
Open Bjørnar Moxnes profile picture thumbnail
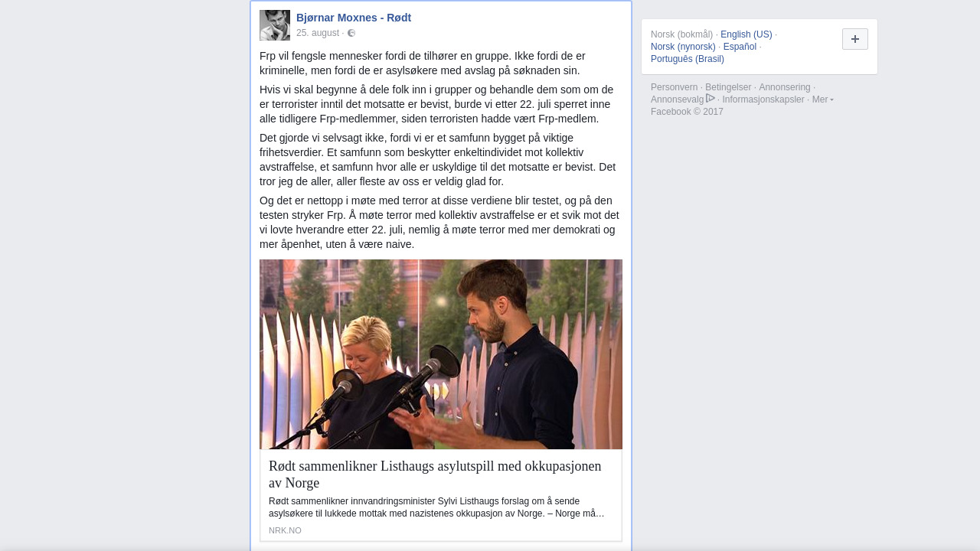(275, 25)
